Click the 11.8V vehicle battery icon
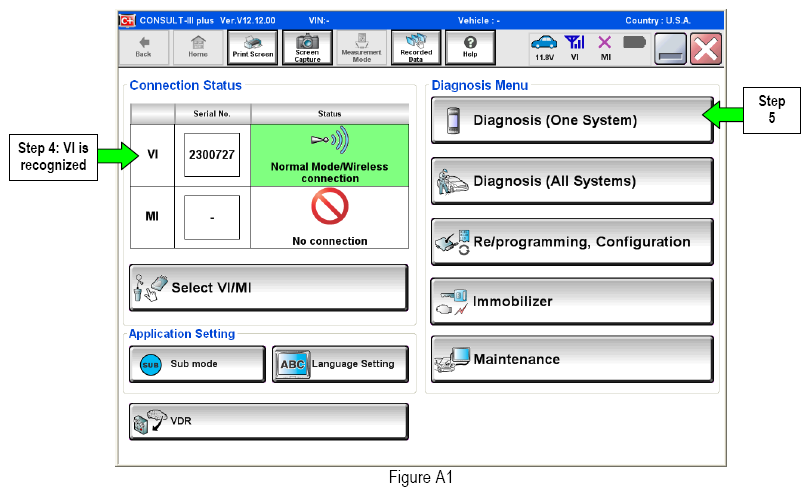810x496 pixels. [544, 48]
